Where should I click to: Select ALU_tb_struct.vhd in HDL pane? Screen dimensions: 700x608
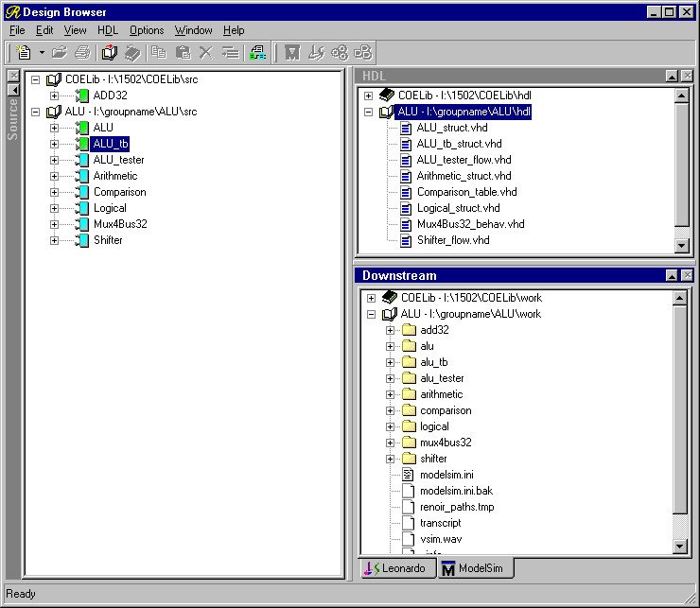click(459, 144)
